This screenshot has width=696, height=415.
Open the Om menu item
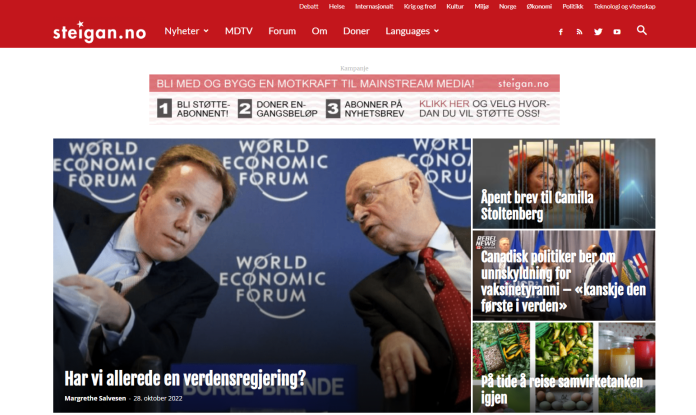(319, 31)
